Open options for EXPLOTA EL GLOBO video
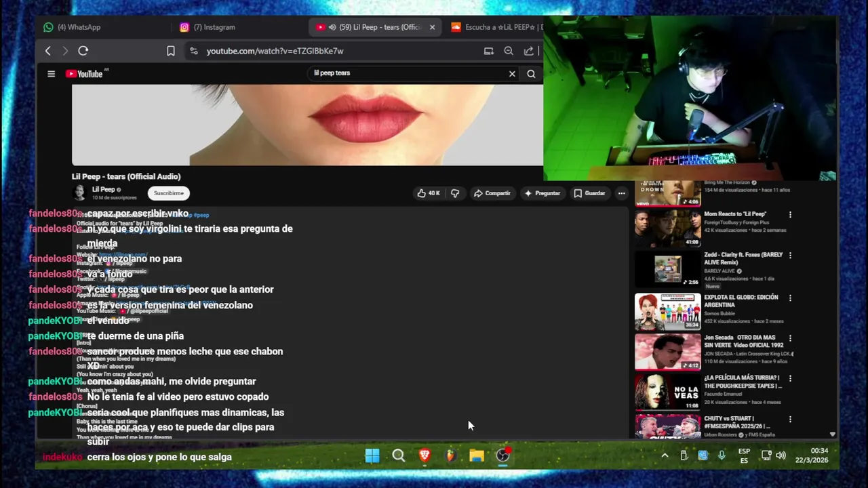 790,298
